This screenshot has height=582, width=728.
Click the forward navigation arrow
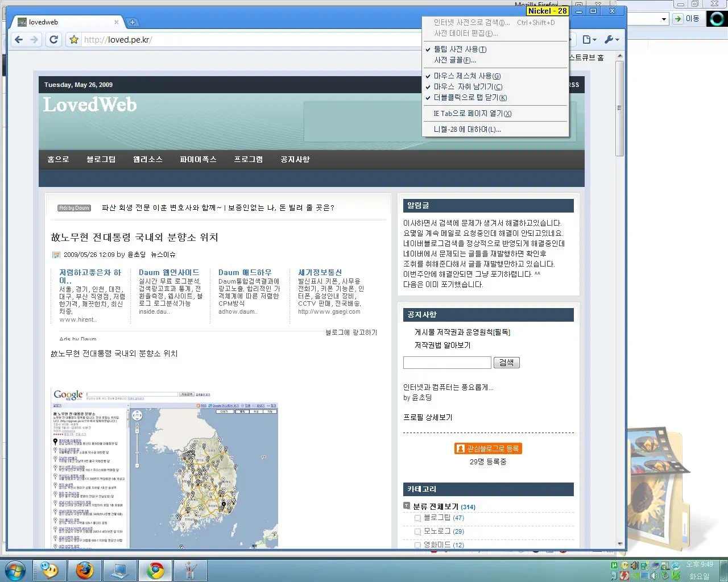click(34, 40)
